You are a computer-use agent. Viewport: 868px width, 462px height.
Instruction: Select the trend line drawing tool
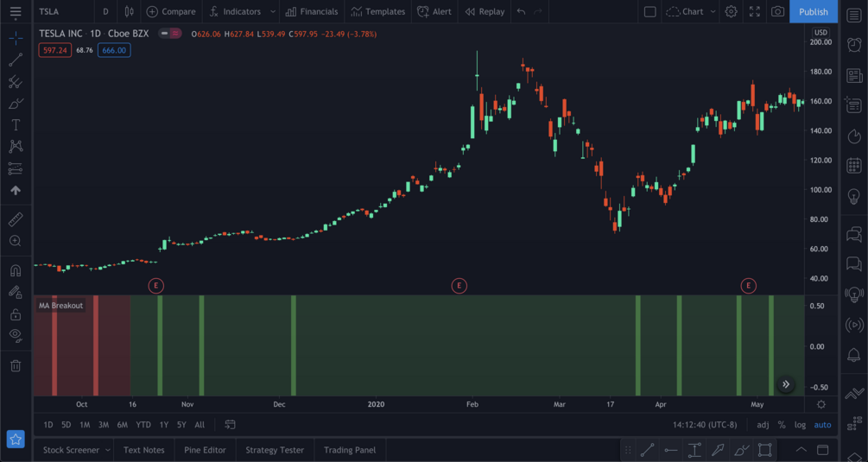(x=16, y=60)
